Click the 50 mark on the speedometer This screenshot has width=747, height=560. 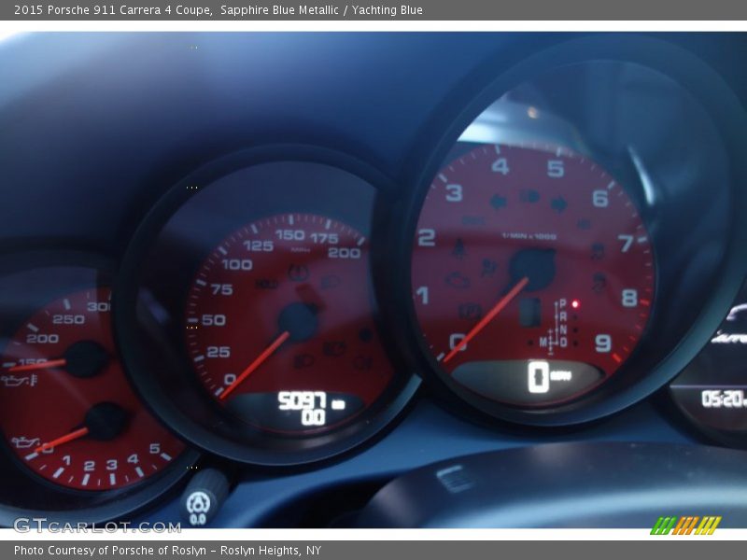point(214,320)
